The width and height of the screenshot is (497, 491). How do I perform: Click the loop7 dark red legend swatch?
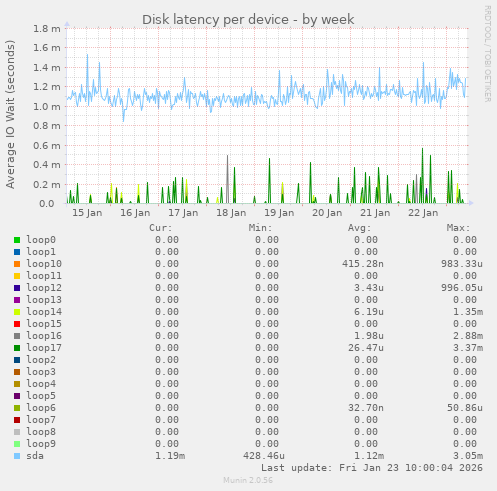(17, 420)
